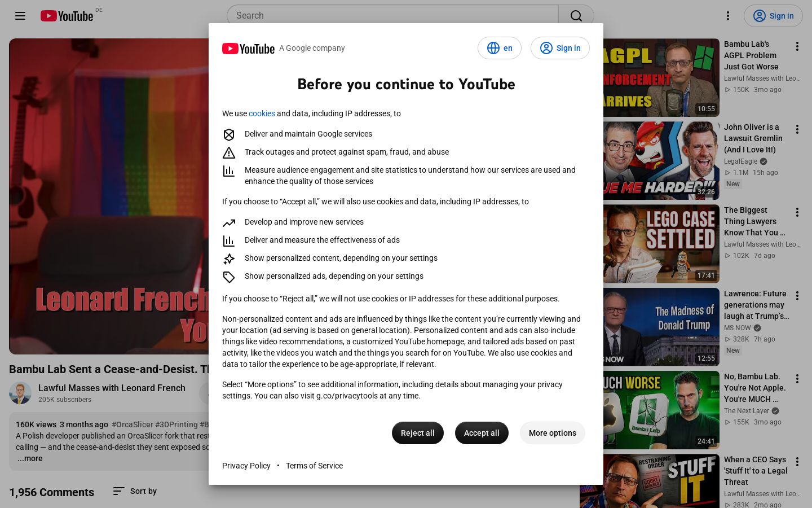This screenshot has height=508, width=812.
Task: Go to the YouTube home logo in header
Action: click(x=67, y=16)
